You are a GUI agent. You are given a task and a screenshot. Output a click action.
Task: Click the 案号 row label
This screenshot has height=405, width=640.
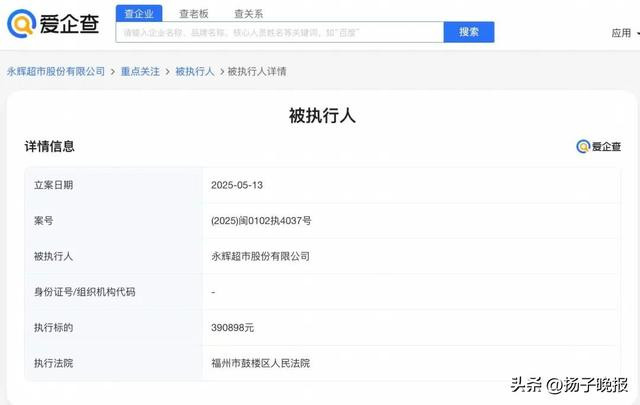tap(44, 221)
